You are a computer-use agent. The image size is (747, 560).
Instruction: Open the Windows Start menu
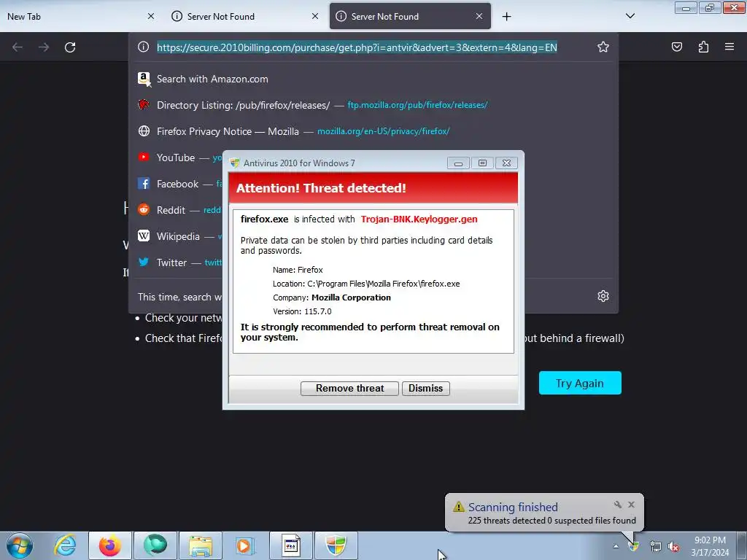coord(20,545)
